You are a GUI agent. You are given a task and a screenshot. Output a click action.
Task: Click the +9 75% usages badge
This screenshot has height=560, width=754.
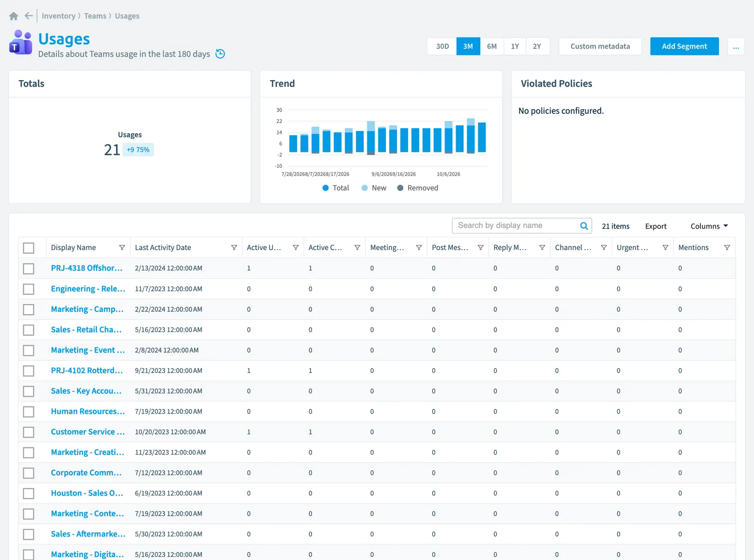(138, 150)
